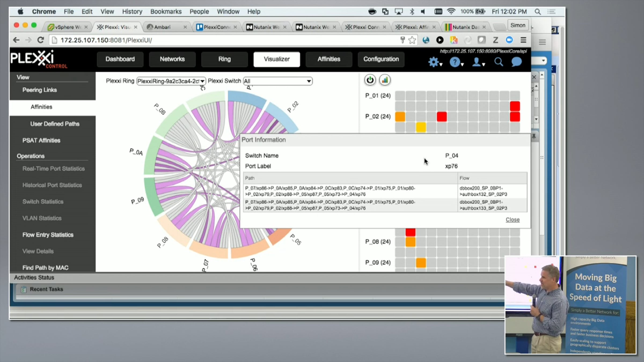Reload the page in Chrome

pos(41,40)
